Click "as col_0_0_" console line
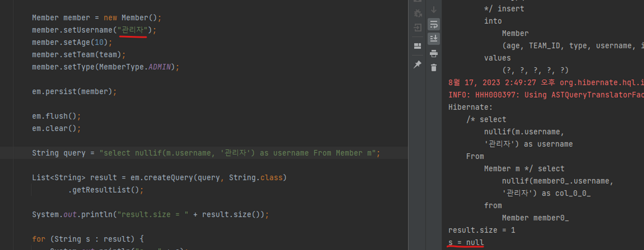 546,193
